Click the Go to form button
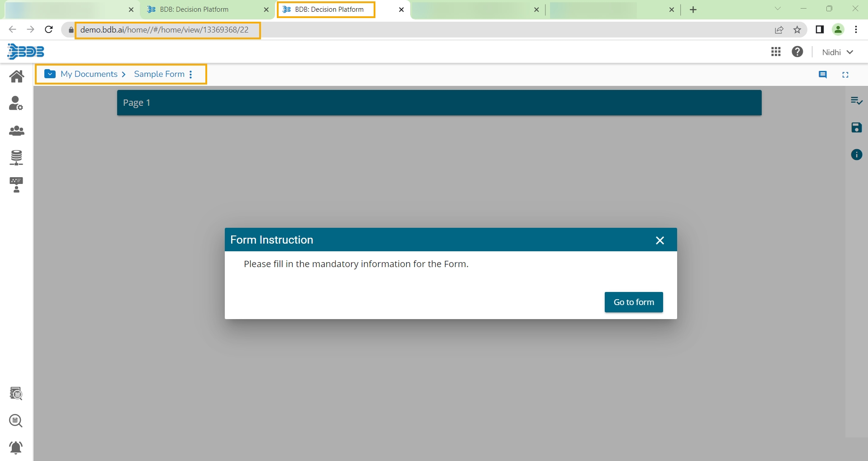Screen dimensions: 868x461 coord(634,302)
